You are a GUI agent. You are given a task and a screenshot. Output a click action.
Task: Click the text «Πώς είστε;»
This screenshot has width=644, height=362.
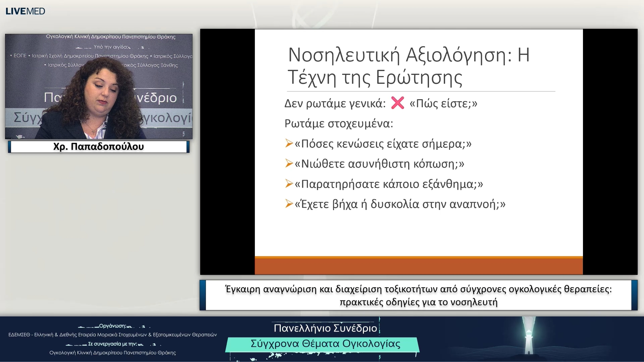click(443, 104)
